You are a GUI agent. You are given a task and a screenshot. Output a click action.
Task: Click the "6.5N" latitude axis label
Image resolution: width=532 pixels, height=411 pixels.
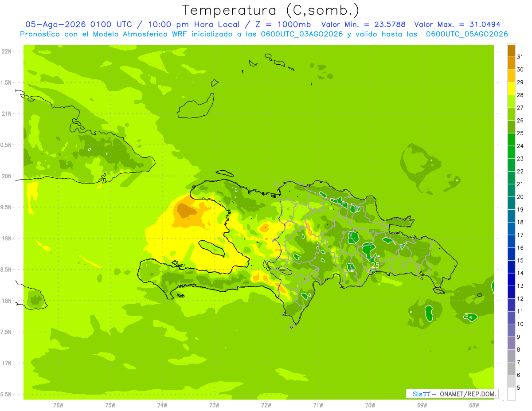point(7,394)
